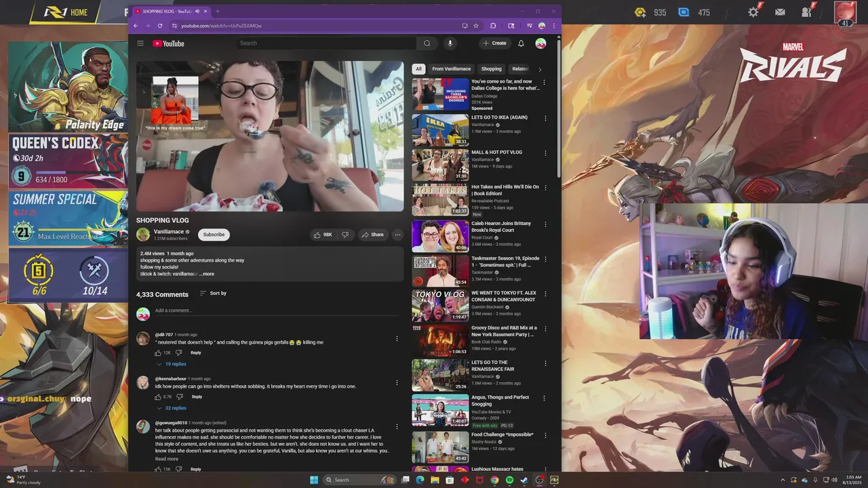Expand 19 replies under @dil-707 comment

tap(171, 364)
